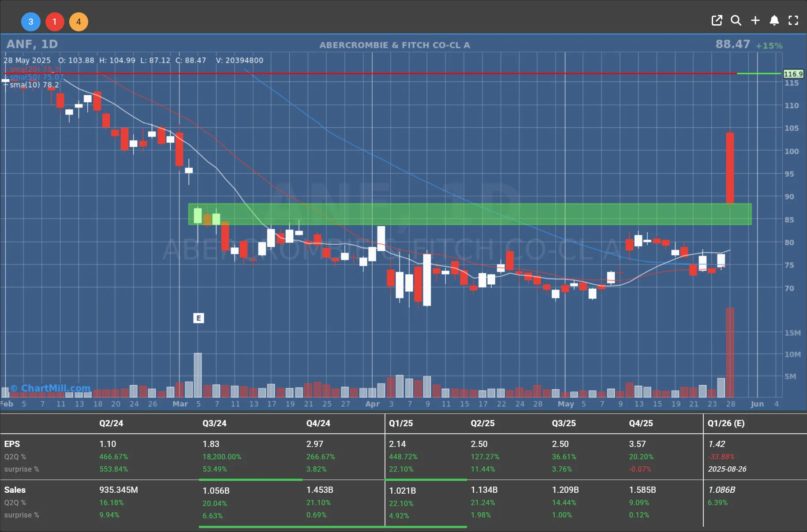Click the EPS row label
This screenshot has height=532, width=807.
click(12, 444)
